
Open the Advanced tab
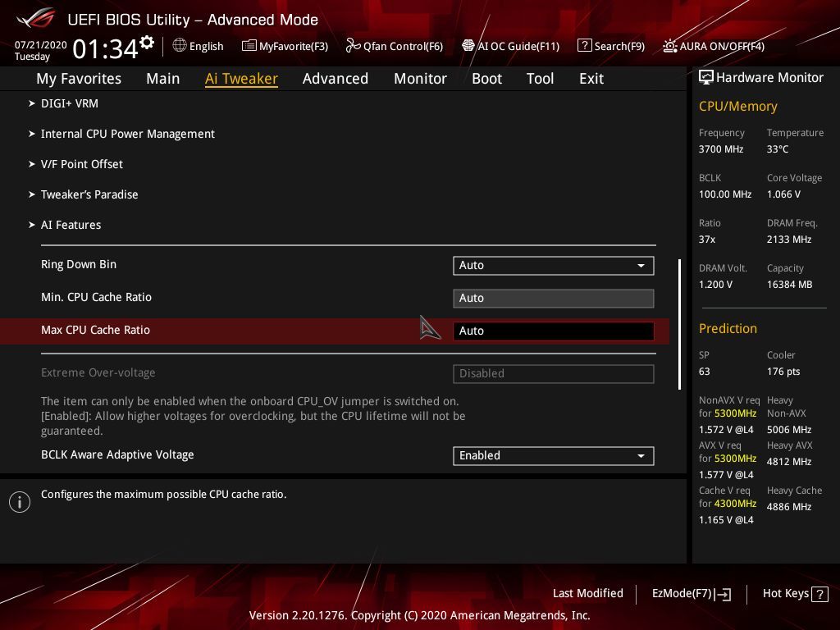(336, 79)
